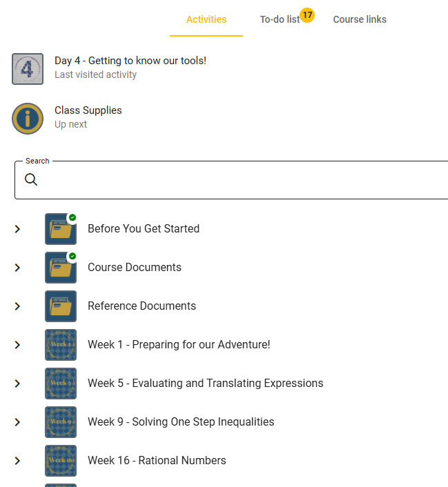Screen dimensions: 448x487
Task: Open the Day 4 activity thumbnail icon
Action: [x=28, y=69]
